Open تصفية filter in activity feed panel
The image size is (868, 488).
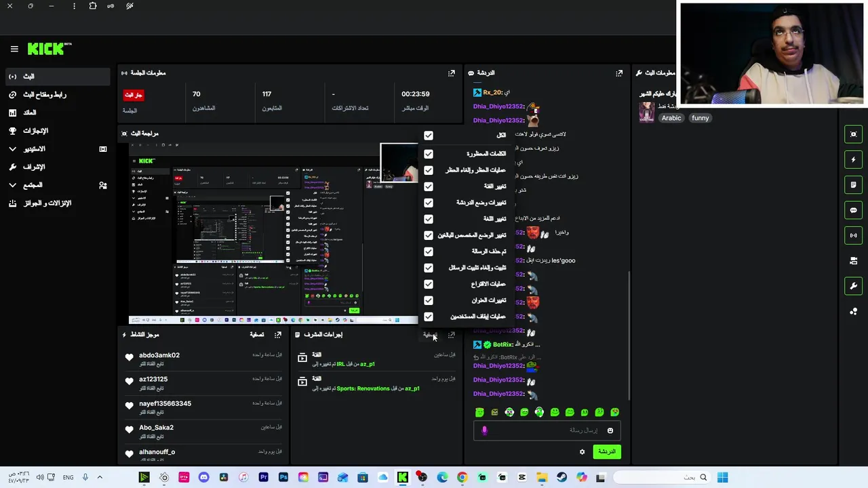(257, 335)
